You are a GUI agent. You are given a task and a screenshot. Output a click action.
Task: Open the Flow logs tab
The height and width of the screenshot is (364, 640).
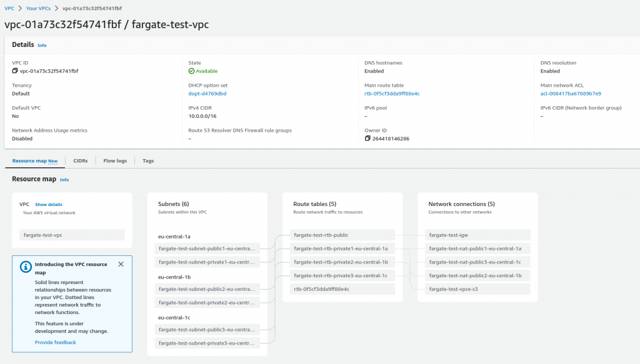coord(114,160)
